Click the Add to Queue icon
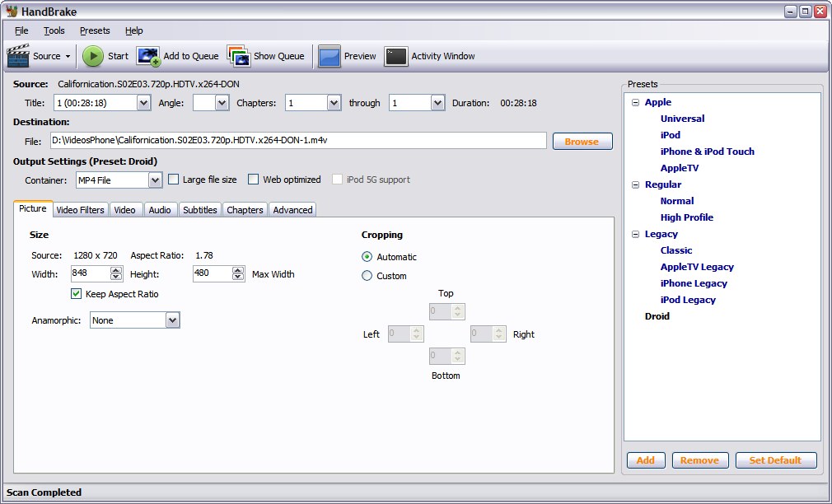 (x=148, y=56)
